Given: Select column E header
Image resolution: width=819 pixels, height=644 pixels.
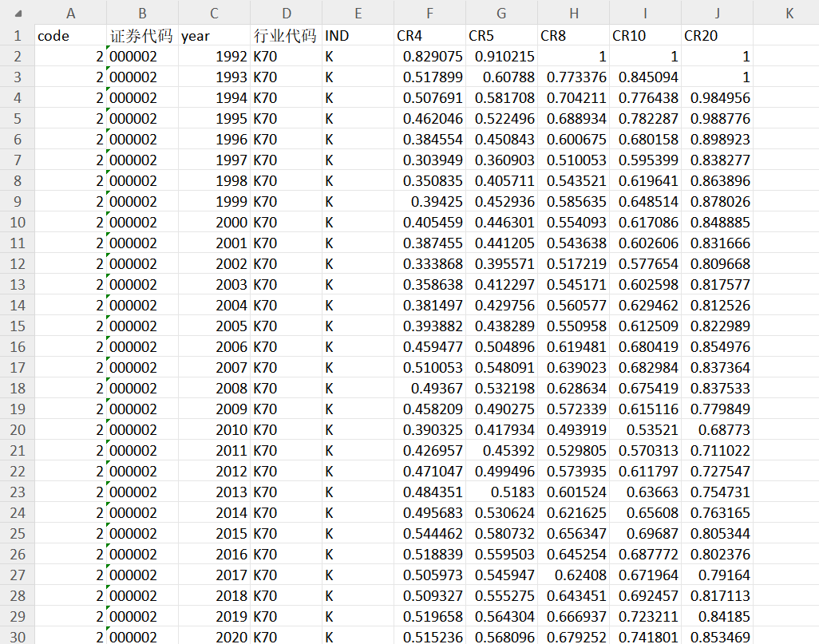Looking at the screenshot, I should (x=358, y=13).
